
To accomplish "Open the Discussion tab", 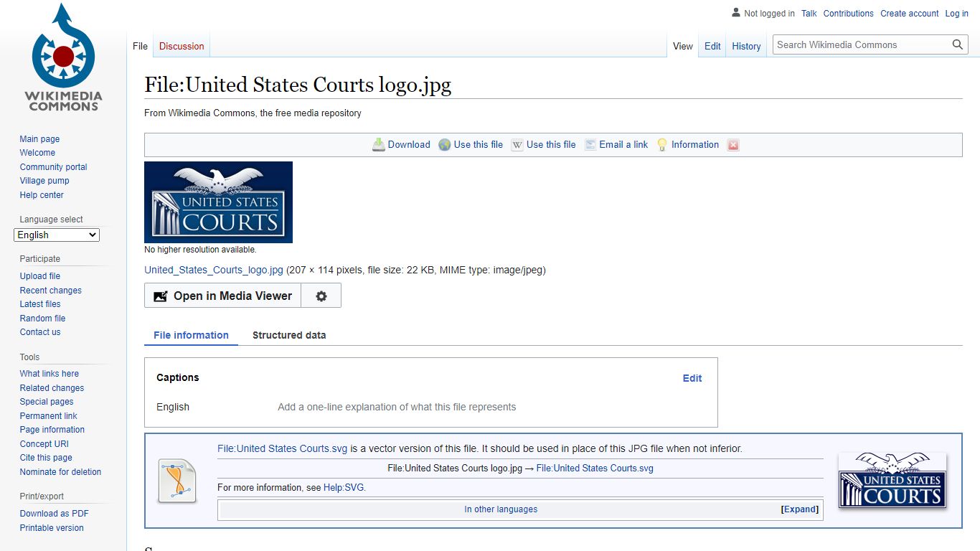I will tap(182, 46).
